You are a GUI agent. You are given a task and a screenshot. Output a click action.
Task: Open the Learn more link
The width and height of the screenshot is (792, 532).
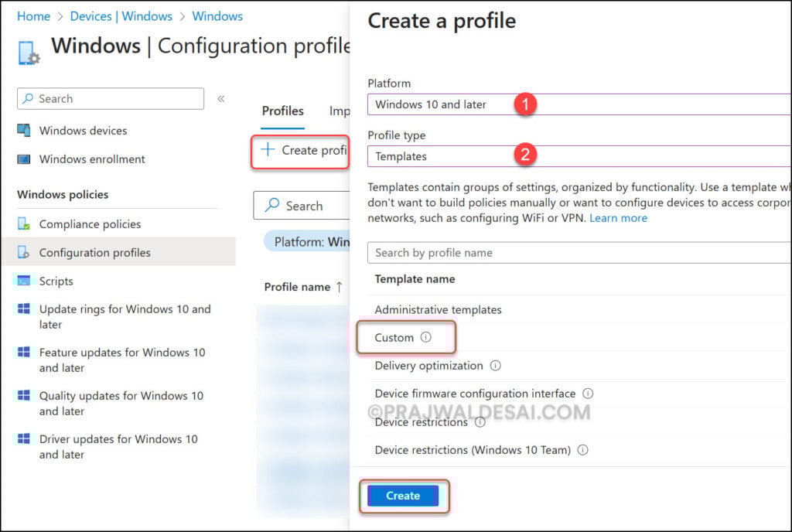point(618,218)
